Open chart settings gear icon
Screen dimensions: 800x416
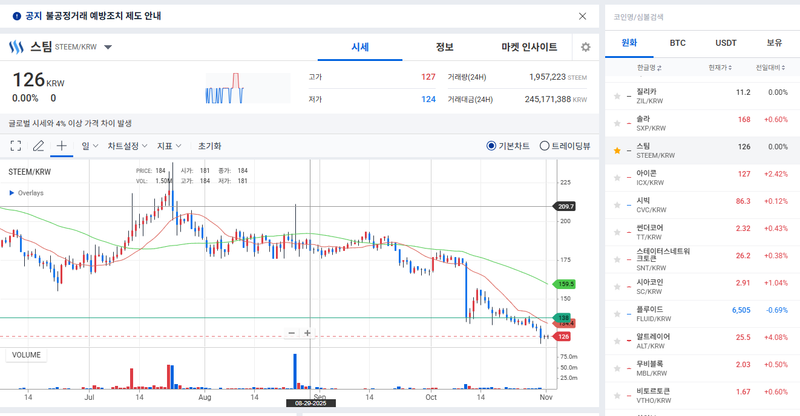[585, 47]
